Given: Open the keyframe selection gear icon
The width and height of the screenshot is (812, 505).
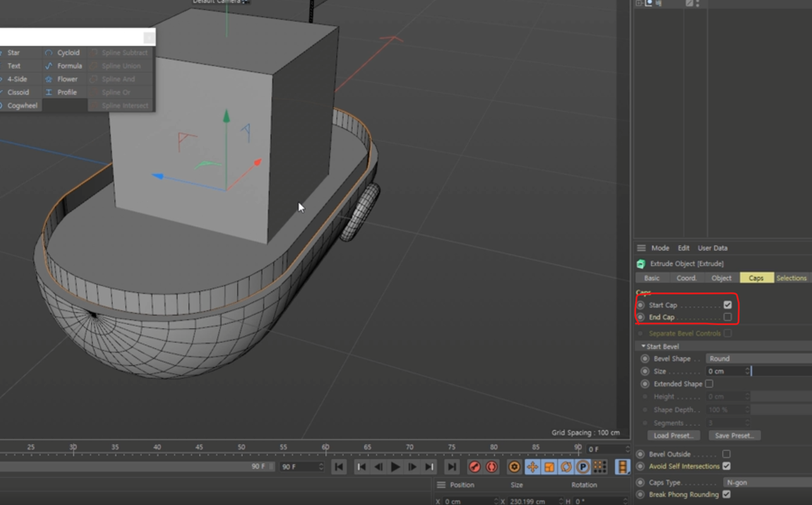Looking at the screenshot, I should click(514, 467).
